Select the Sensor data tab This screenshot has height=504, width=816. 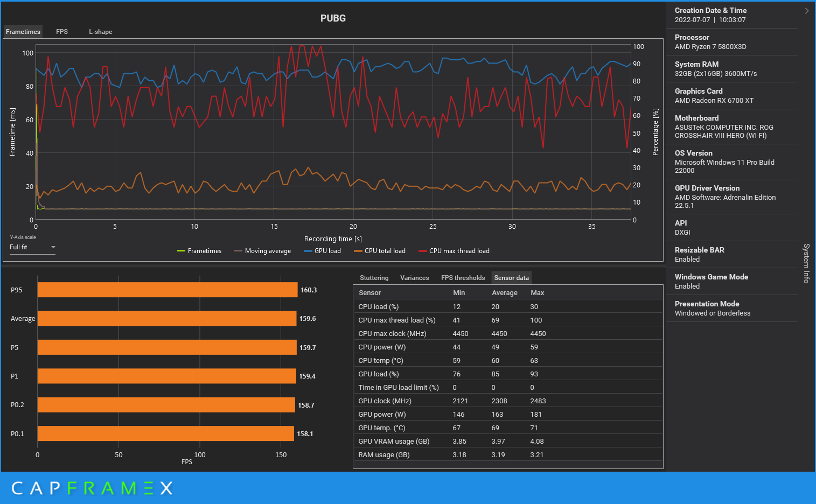[x=511, y=278]
